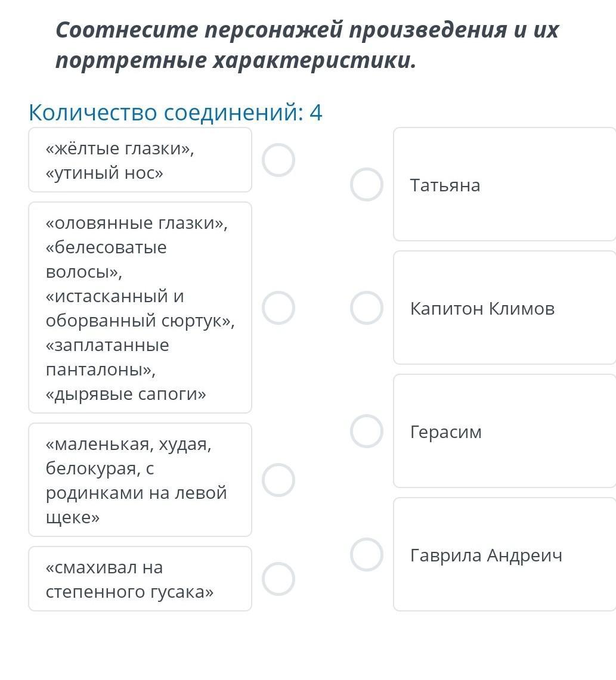This screenshot has width=616, height=680.
Task: Click the Татьяна answer card
Action: 504,185
